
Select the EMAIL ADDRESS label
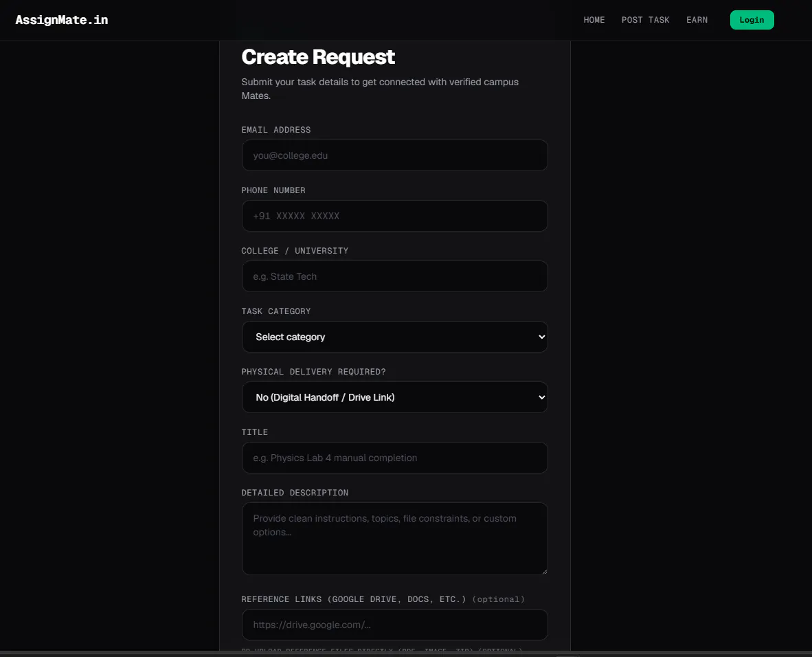276,130
